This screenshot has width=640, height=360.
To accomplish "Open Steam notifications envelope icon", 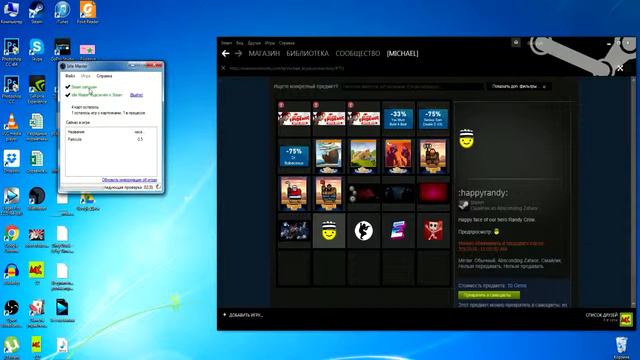I will pyautogui.click(x=516, y=42).
